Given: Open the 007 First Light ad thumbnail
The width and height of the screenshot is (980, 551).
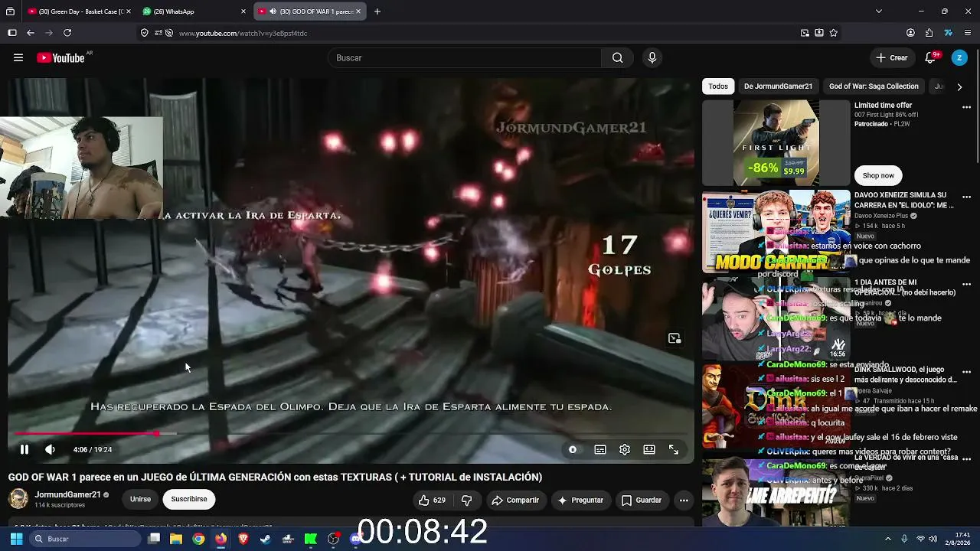Looking at the screenshot, I should 776,143.
